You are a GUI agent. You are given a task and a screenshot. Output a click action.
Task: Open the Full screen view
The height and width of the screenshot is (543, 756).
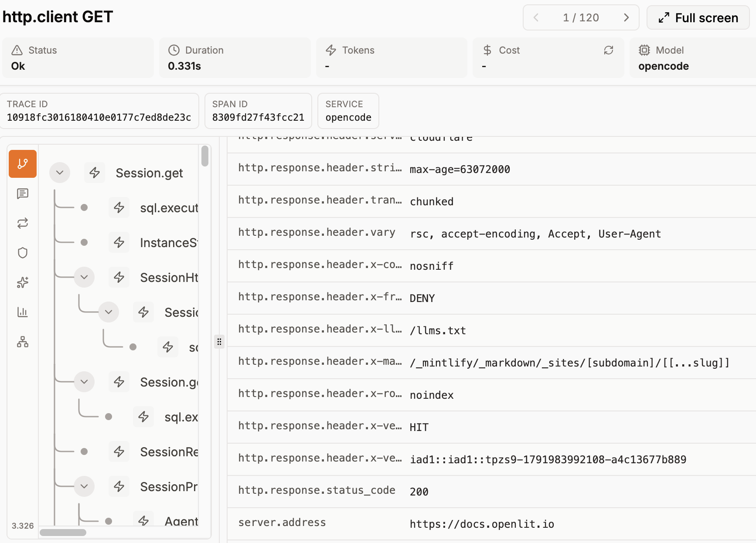click(698, 17)
